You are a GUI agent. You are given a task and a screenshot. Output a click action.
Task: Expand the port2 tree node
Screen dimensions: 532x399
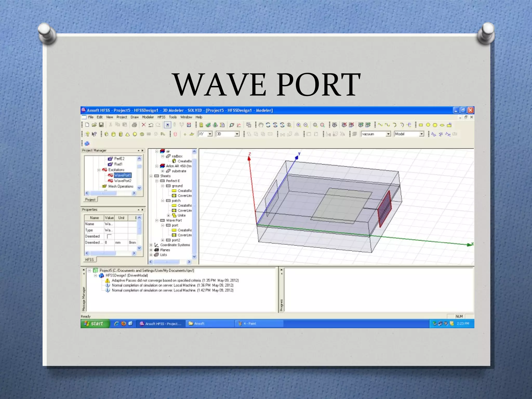[x=163, y=240]
